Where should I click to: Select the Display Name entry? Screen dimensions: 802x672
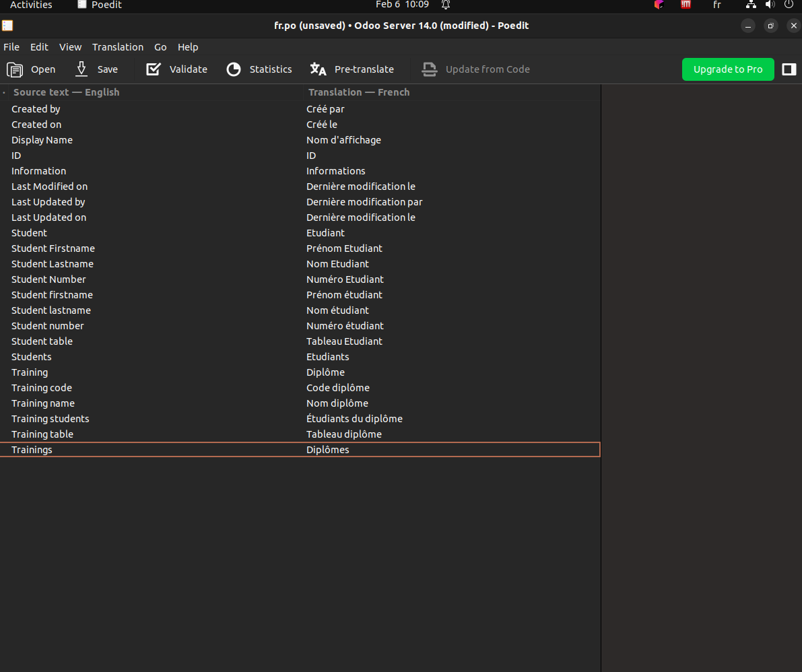tap(42, 140)
